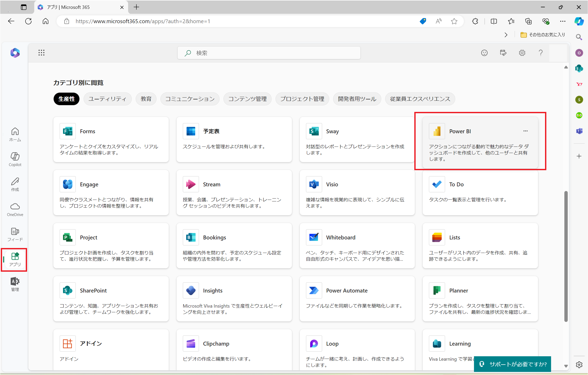The image size is (588, 375).
Task: Open the 予定表 calendar app
Action: tap(234, 139)
